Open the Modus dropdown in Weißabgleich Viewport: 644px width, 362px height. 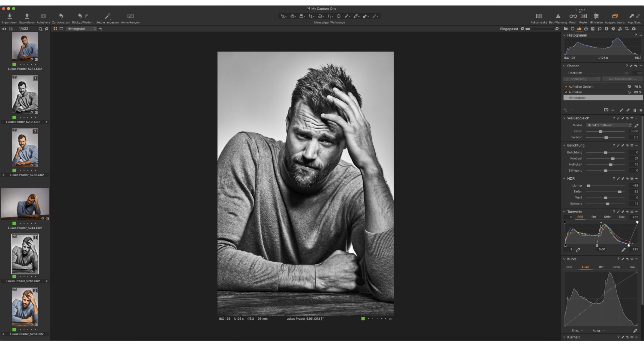(x=608, y=125)
